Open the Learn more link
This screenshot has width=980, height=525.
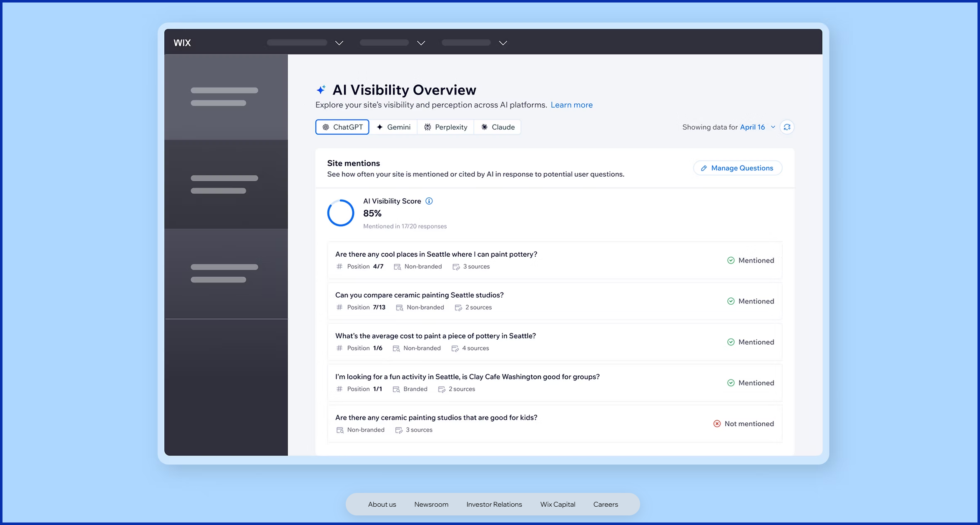click(x=571, y=105)
